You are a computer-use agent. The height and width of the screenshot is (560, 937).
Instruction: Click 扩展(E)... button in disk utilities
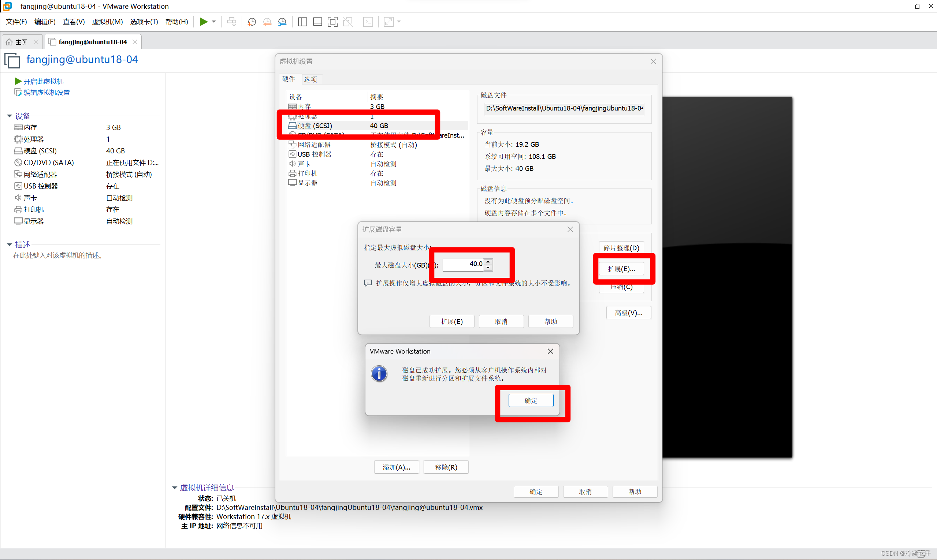621,269
